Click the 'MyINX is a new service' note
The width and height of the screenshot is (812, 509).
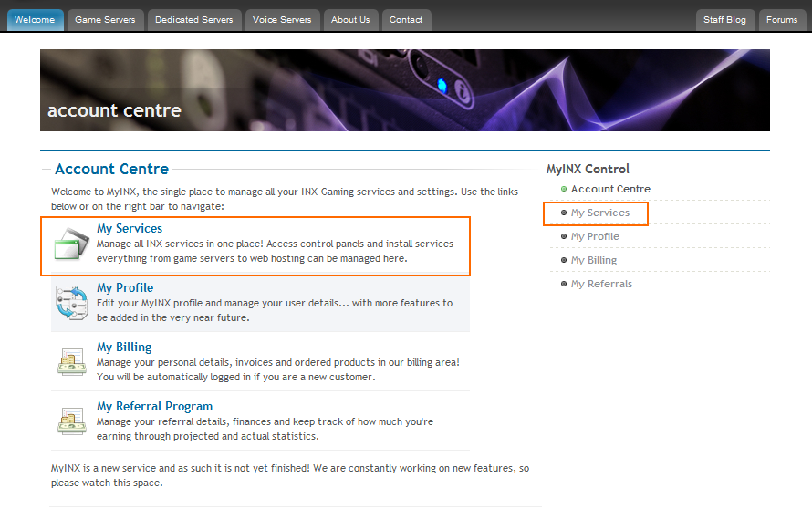[x=290, y=475]
